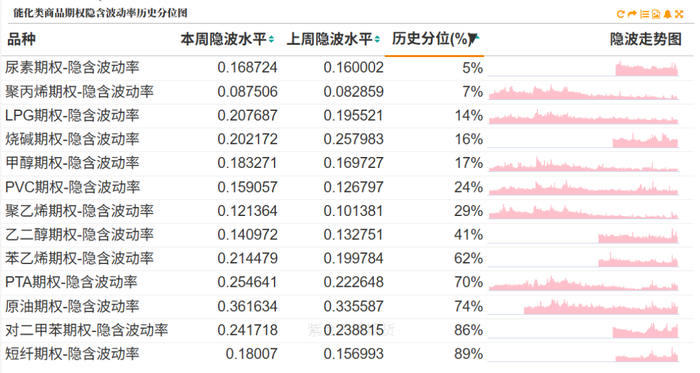Sort by 上周隐波水平 column arrows
Screen dimensions: 700x373
tap(377, 39)
